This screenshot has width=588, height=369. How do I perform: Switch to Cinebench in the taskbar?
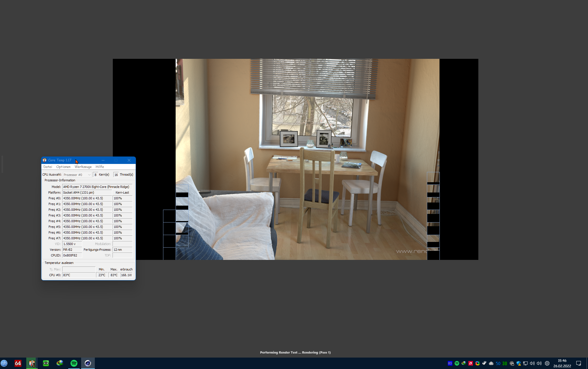88,363
